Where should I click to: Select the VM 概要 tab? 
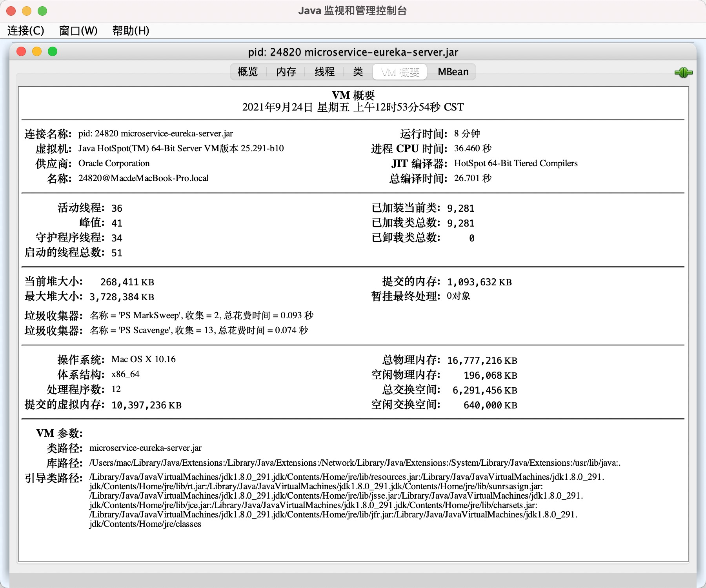point(400,72)
